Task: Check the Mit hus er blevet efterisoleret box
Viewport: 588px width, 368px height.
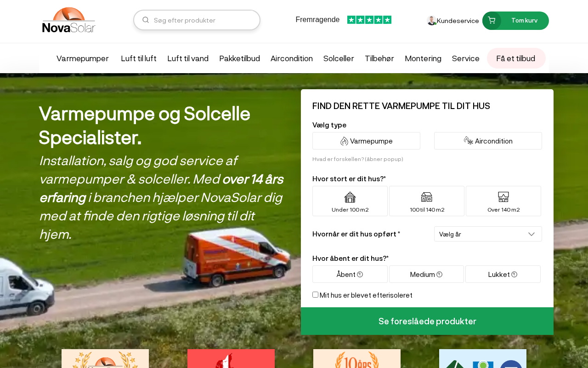Action: pyautogui.click(x=315, y=294)
